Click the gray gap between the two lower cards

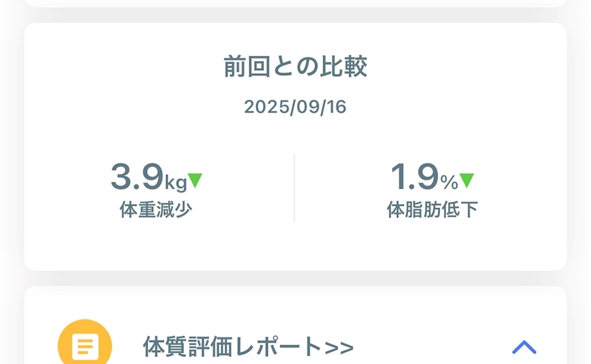pyautogui.click(x=295, y=278)
